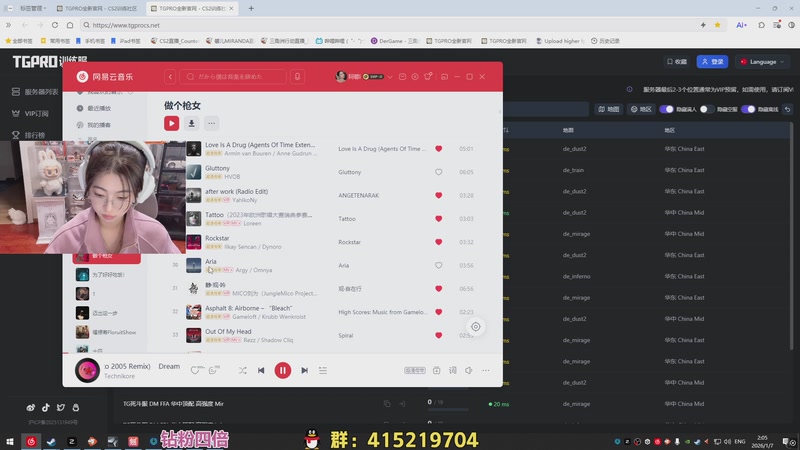
Task: Click the 收藏 bookmark button on TGPRO
Action: [x=677, y=62]
